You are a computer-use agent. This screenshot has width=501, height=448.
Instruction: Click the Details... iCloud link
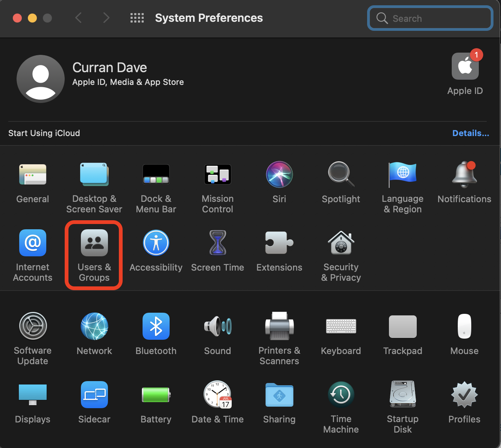tap(471, 133)
